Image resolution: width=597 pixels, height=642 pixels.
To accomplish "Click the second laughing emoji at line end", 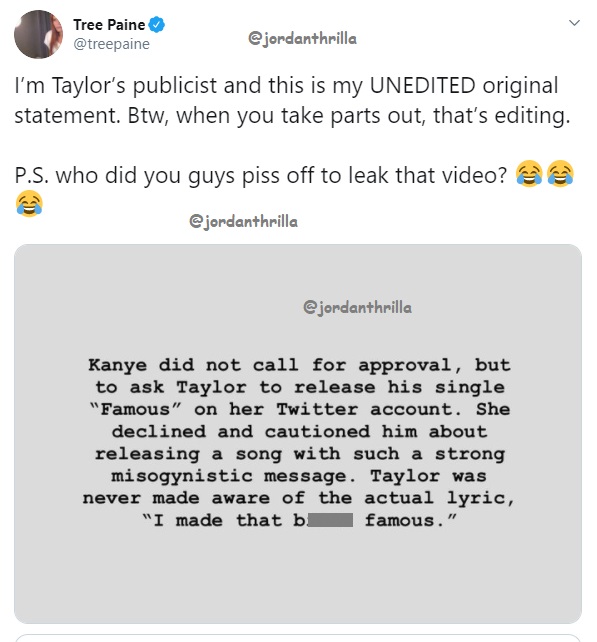I will pyautogui.click(x=560, y=174).
